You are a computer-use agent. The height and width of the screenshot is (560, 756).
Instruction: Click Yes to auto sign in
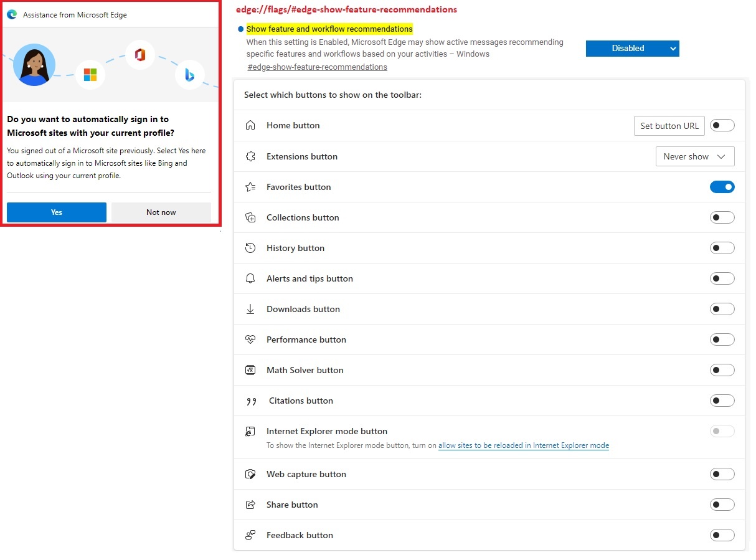point(57,212)
